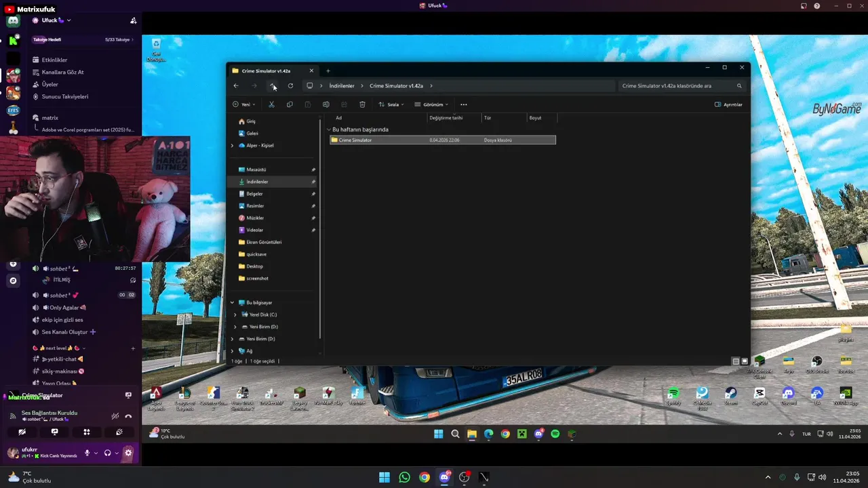Go up one folder level in Explorer
Screen dimensions: 868x488
[x=272, y=85]
